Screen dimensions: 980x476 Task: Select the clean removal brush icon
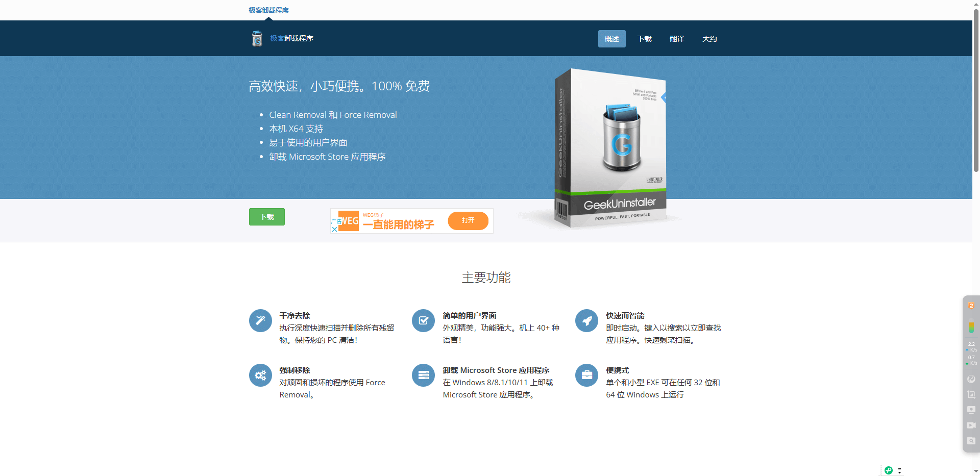tap(260, 320)
